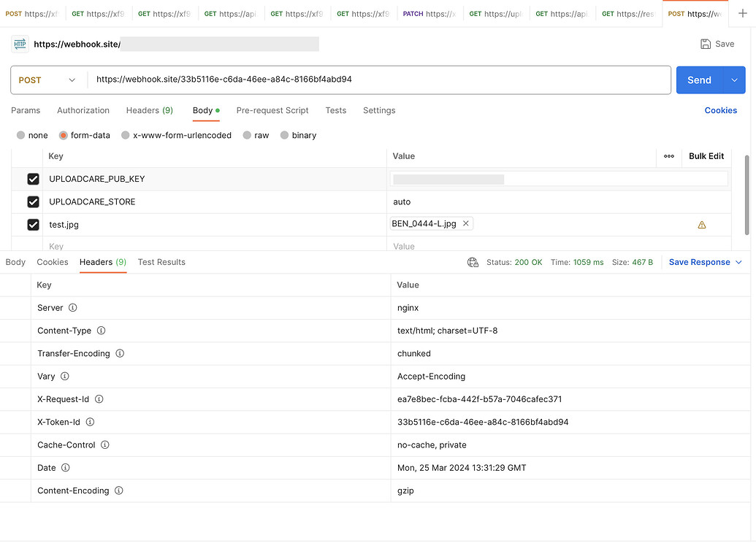Viewport: 756px width, 543px height.
Task: Open a new request tab with plus icon
Action: (742, 12)
